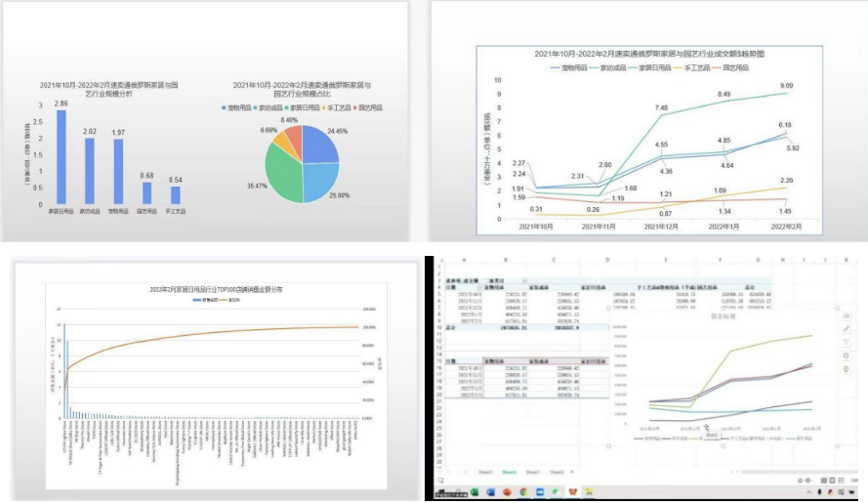The image size is (868, 503).
Task: Open the chart style brush icon
Action: coord(846,329)
